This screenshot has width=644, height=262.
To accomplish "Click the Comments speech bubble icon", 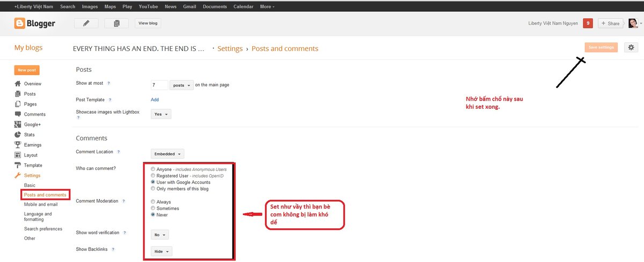I will (x=18, y=114).
